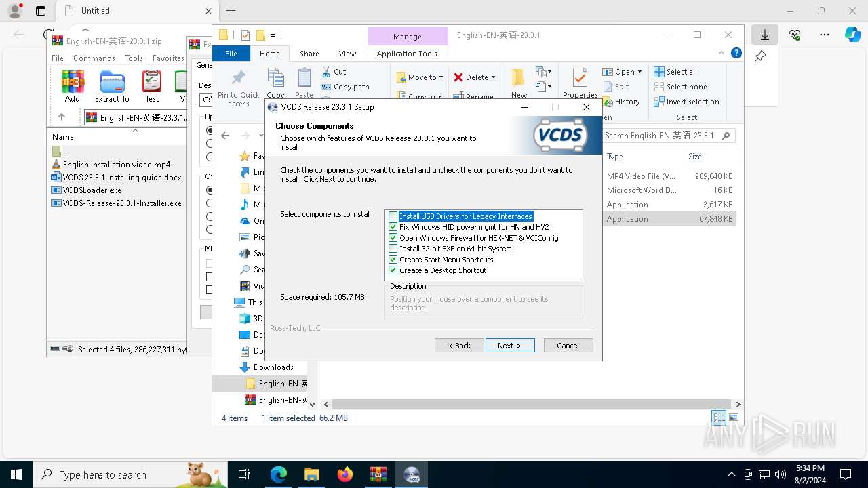Uncheck Open Windows Firewall for HEX-NET option
Image resolution: width=868 pixels, height=488 pixels.
click(x=393, y=238)
